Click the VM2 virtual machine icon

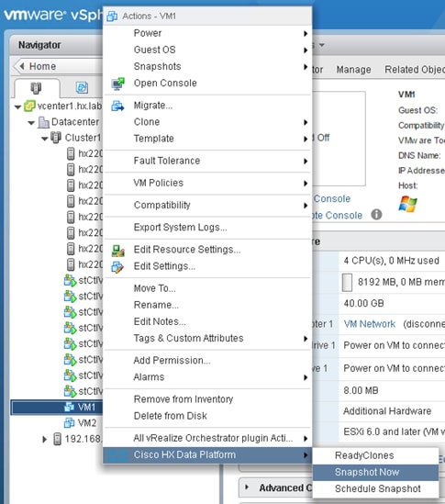[69, 422]
